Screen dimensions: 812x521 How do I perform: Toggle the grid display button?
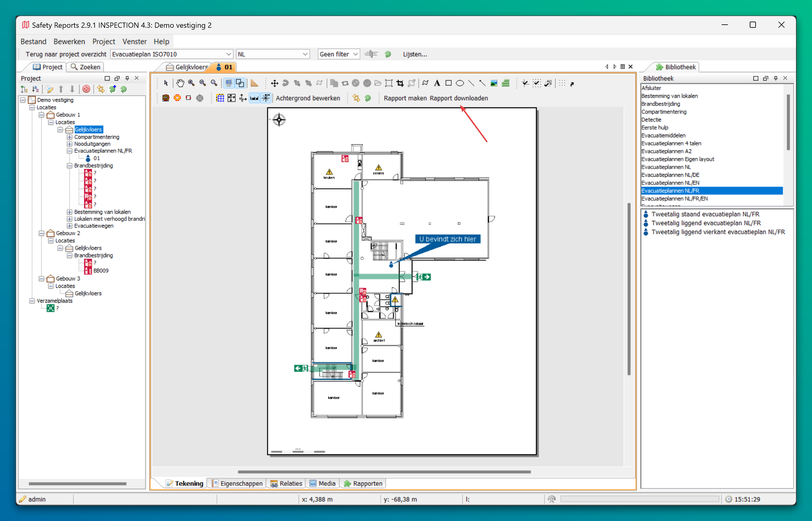[220, 98]
